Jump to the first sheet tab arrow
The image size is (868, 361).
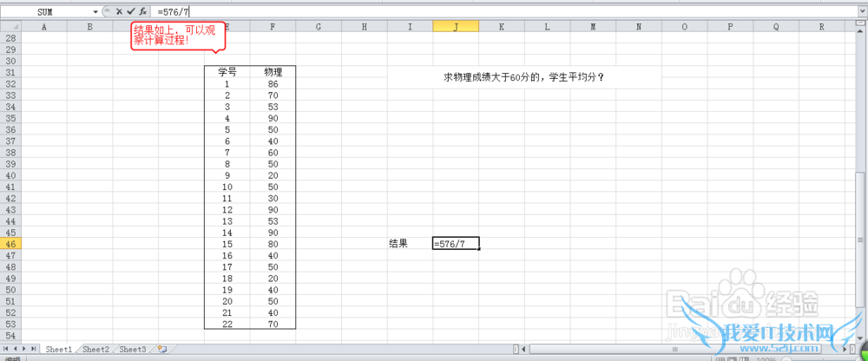pos(5,349)
